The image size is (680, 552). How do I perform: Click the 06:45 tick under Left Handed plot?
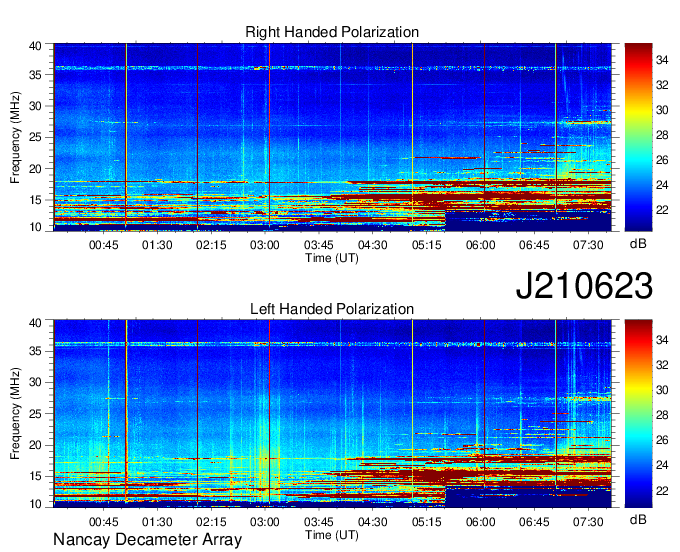(x=534, y=522)
